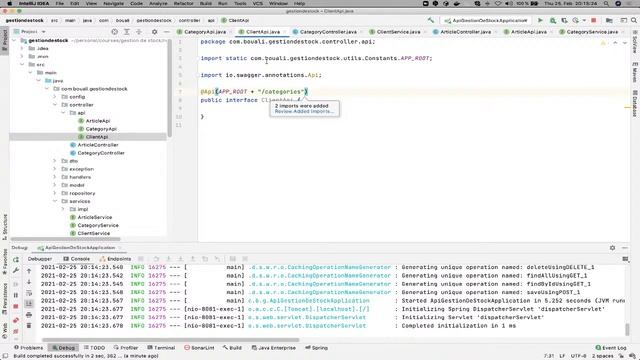The height and width of the screenshot is (360, 640).
Task: Rerun the debug session icon
Action: 16,260
